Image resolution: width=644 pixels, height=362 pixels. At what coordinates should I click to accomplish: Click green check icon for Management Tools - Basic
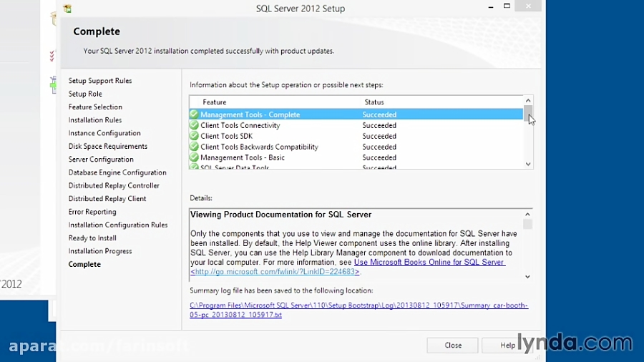(x=194, y=157)
